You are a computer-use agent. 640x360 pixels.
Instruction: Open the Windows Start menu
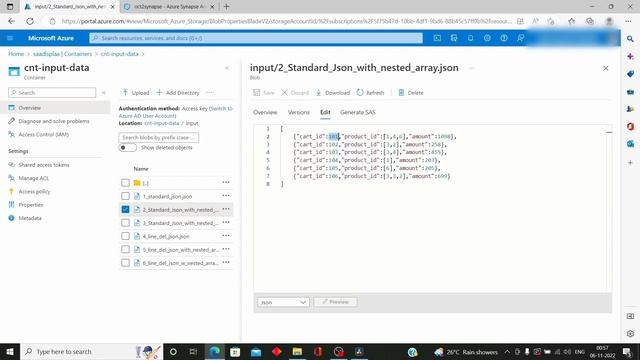pyautogui.click(x=10, y=351)
